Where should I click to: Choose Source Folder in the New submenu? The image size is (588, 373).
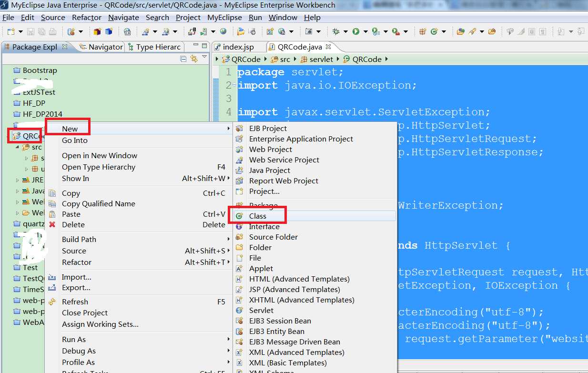(315, 237)
